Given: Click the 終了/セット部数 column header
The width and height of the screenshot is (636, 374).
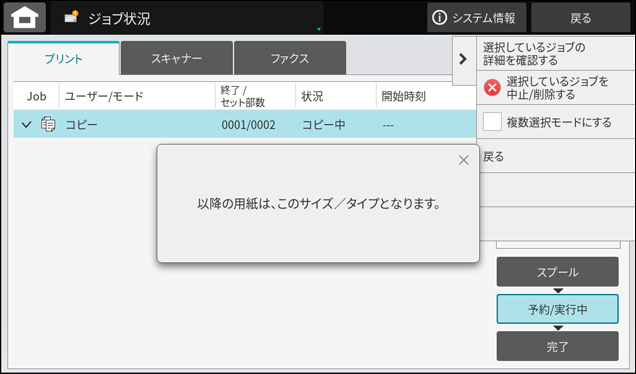Looking at the screenshot, I should [243, 96].
